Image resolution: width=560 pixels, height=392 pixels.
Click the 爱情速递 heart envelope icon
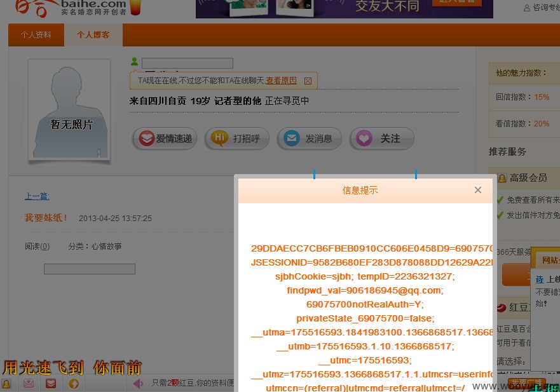[x=146, y=139]
